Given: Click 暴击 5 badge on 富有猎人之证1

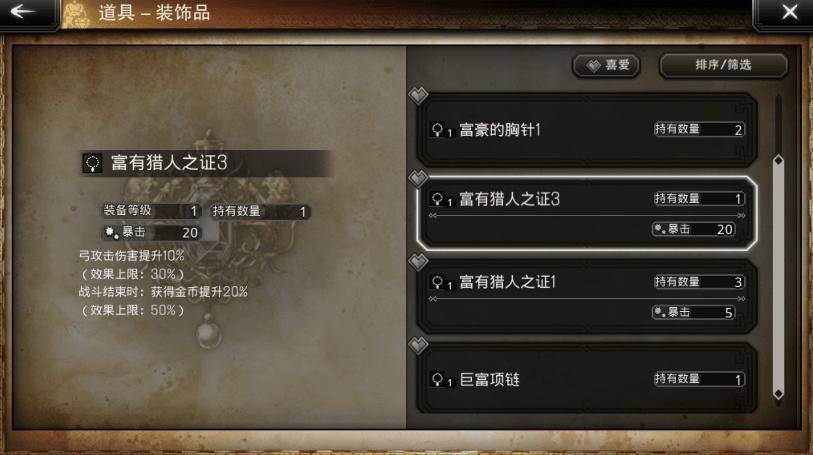Looking at the screenshot, I should pyautogui.click(x=694, y=312).
